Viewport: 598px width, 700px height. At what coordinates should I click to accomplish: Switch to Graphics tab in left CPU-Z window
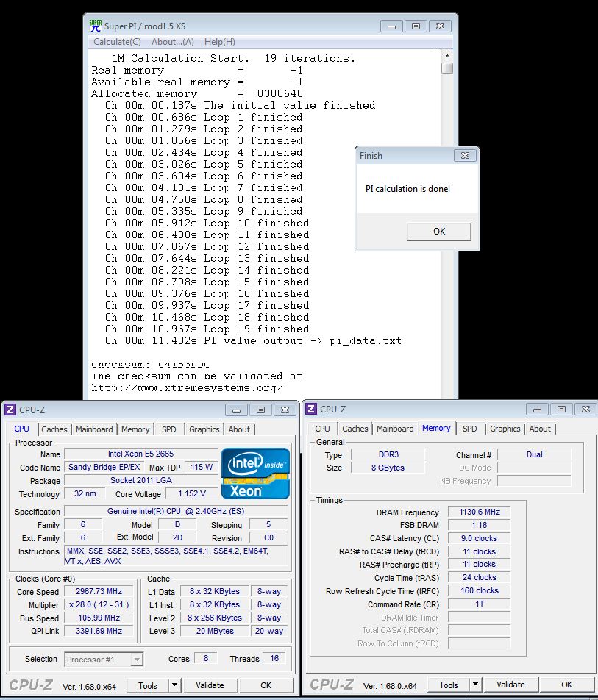[x=204, y=429]
